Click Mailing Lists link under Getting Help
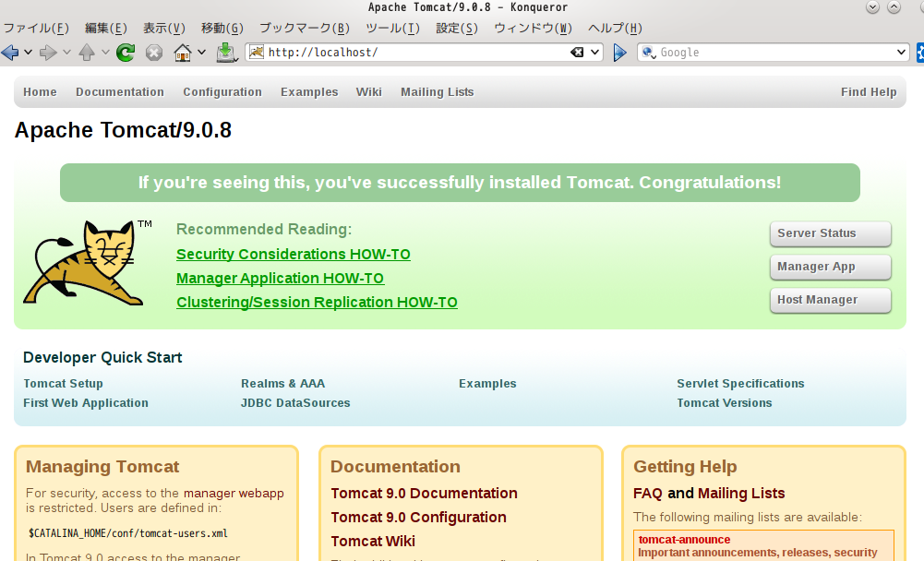 741,494
